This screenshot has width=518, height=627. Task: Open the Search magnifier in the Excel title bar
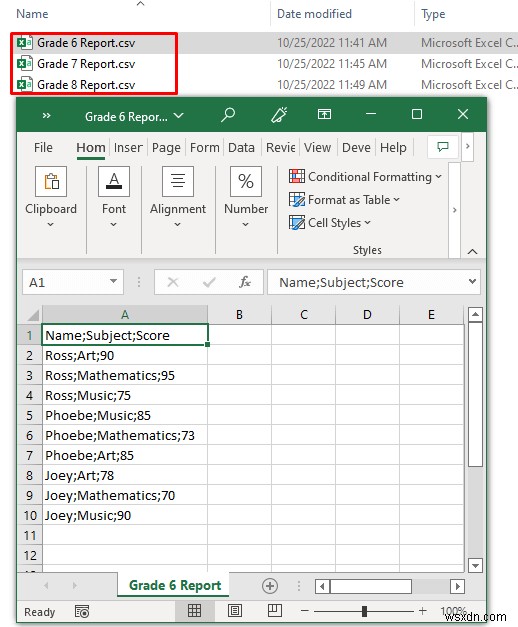tap(228, 115)
